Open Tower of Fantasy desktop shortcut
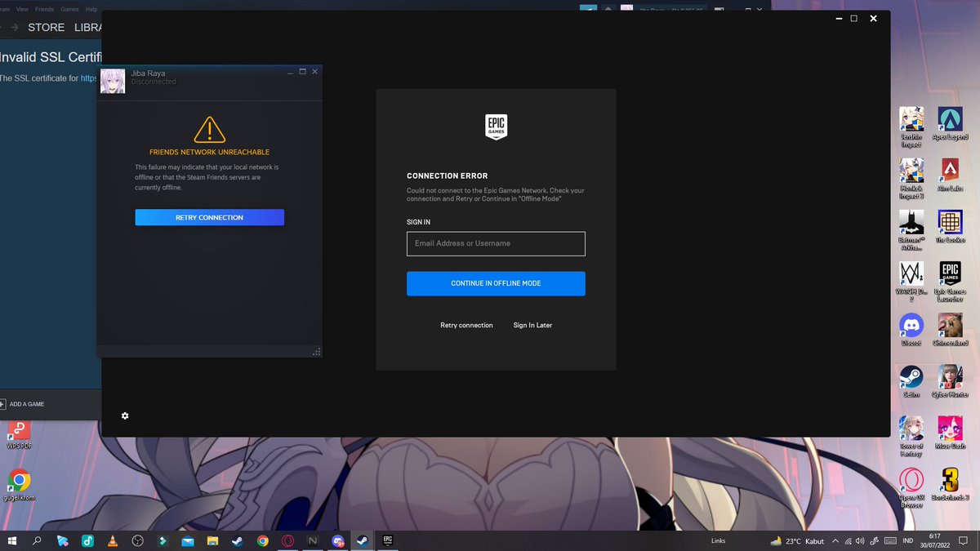Screen dimensions: 980x551 911,436
